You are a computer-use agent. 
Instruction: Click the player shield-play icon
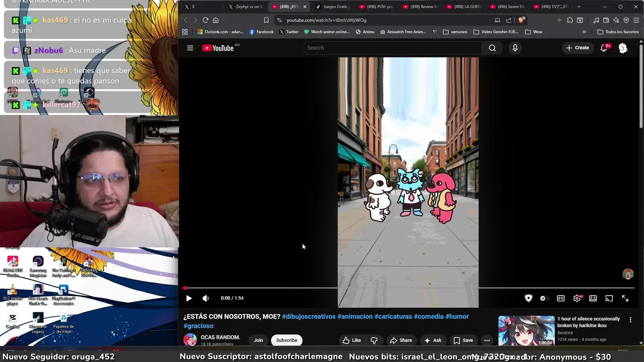click(528, 298)
